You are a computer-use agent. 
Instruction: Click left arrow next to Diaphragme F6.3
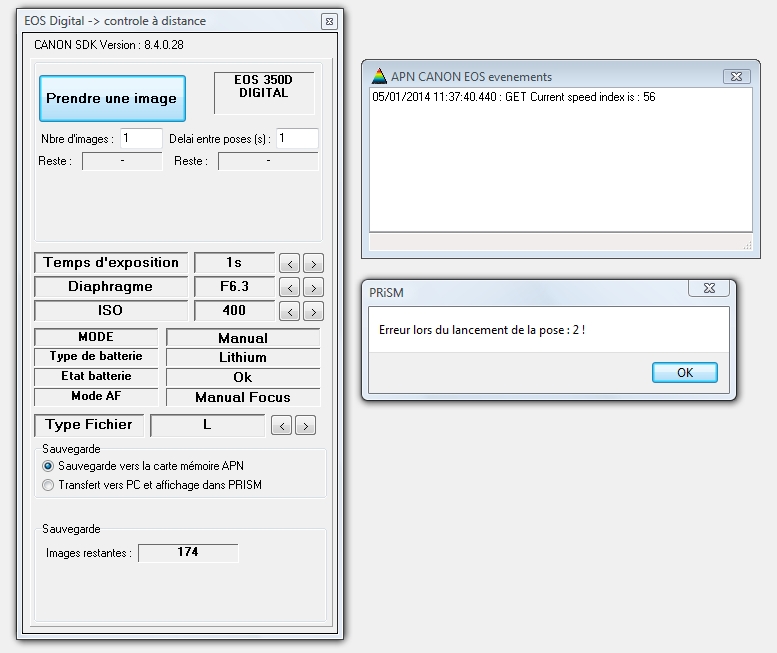[288, 288]
